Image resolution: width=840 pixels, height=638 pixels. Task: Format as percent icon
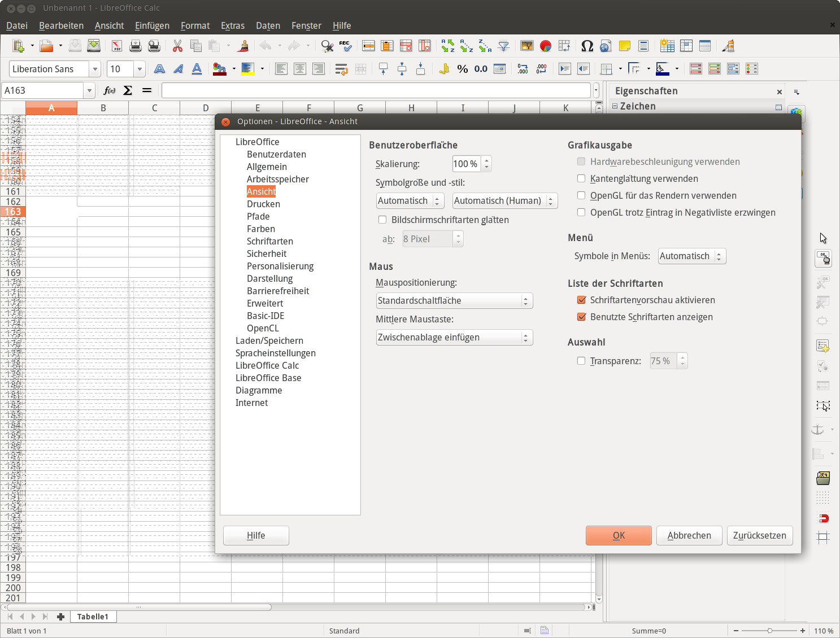463,69
